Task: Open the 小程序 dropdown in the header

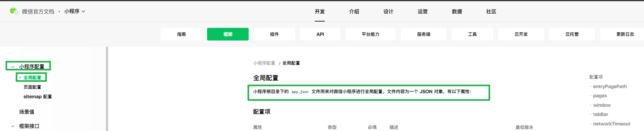Action: 75,11
